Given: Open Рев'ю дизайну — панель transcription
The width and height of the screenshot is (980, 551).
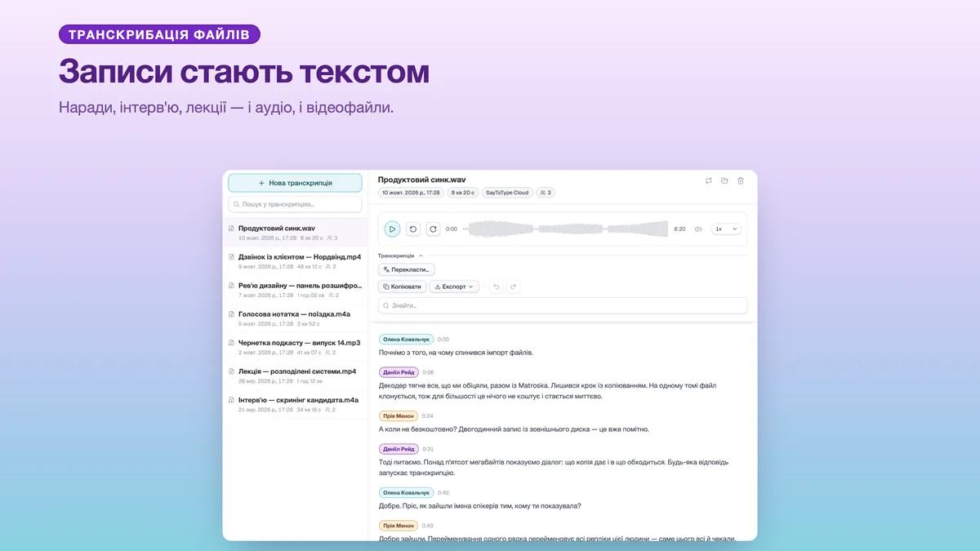Looking at the screenshot, I should click(295, 290).
